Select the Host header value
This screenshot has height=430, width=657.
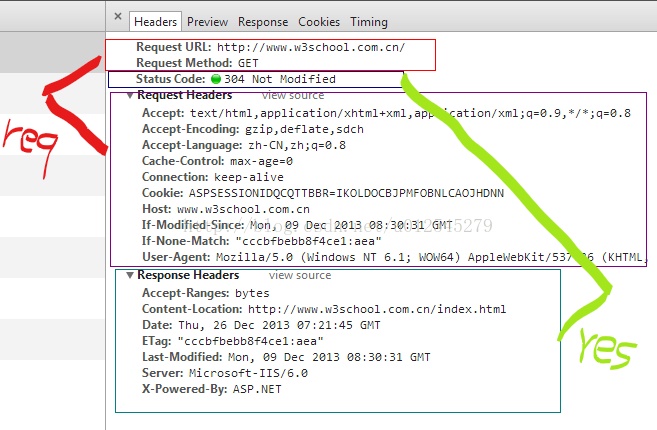pos(243,209)
